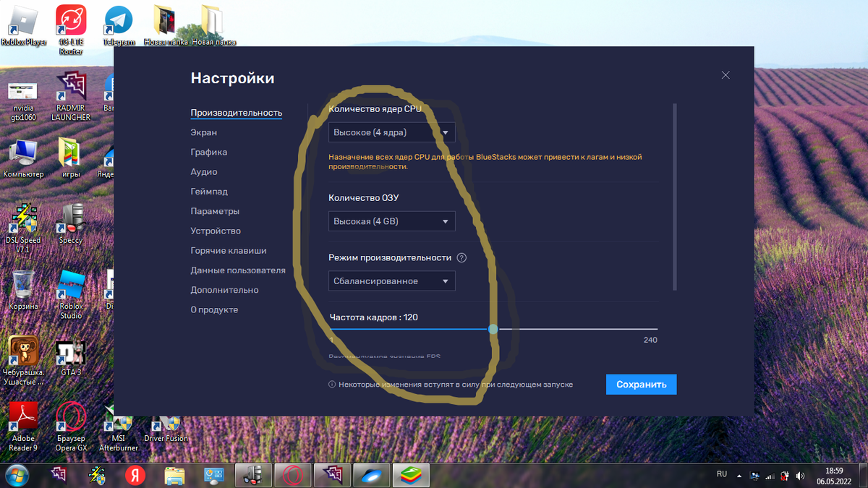This screenshot has width=868, height=488.
Task: Open the Горячие клавиши section
Action: point(229,250)
